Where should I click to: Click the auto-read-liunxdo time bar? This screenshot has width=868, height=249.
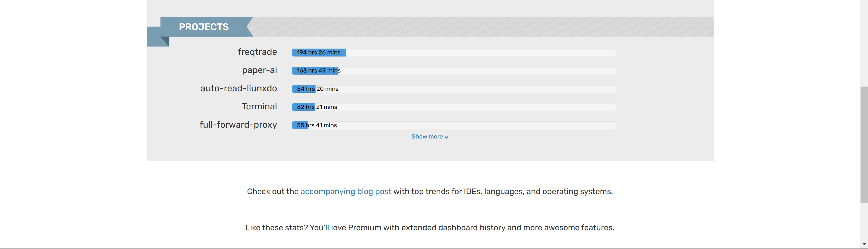coord(454,89)
